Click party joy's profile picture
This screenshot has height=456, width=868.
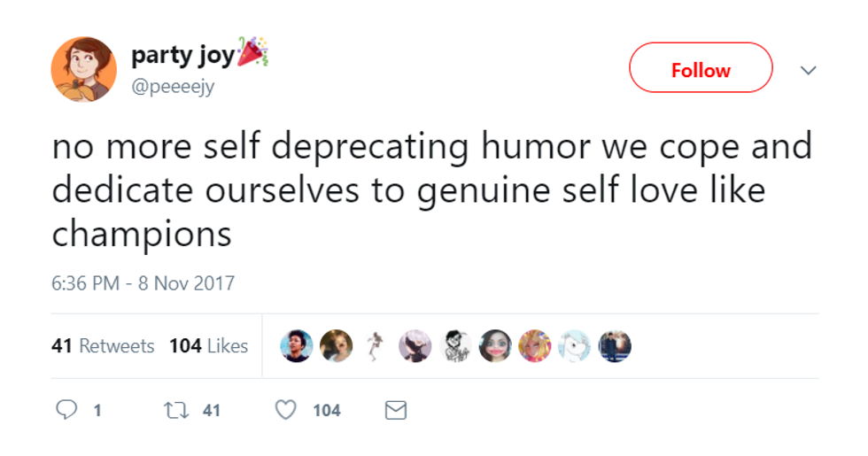click(83, 69)
